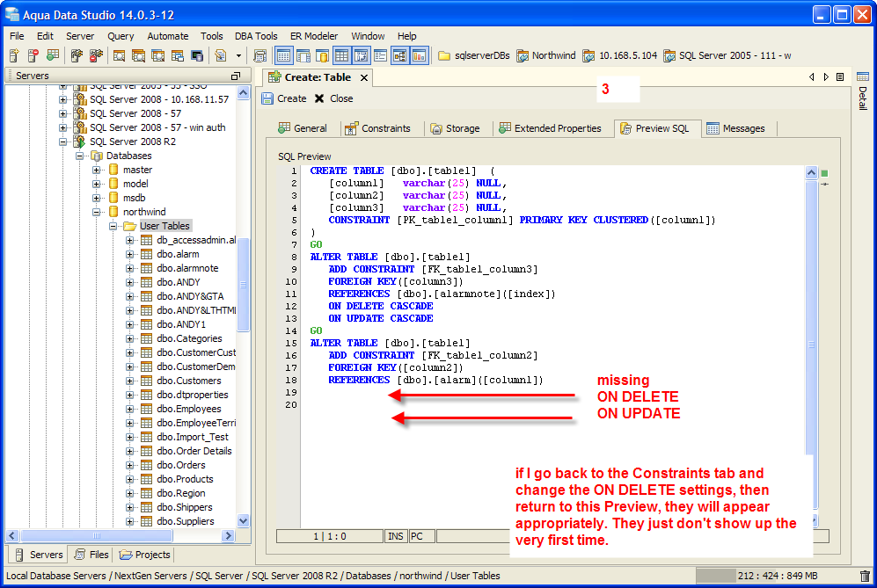Expand the master database node

[x=97, y=170]
